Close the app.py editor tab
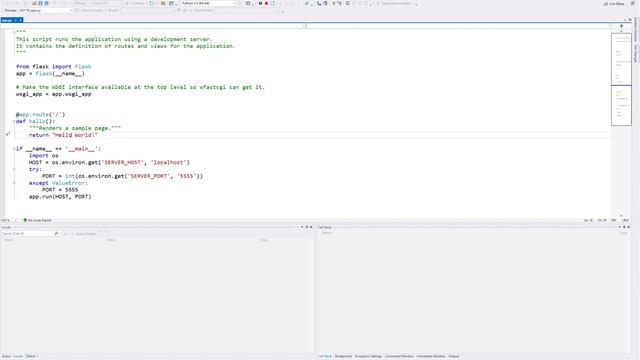The width and height of the screenshot is (640, 360). [20, 20]
